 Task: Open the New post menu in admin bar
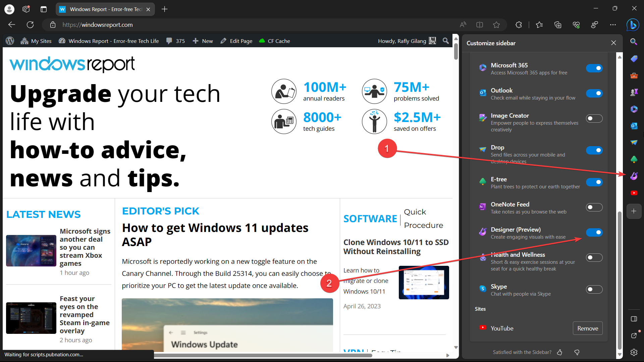(x=203, y=41)
